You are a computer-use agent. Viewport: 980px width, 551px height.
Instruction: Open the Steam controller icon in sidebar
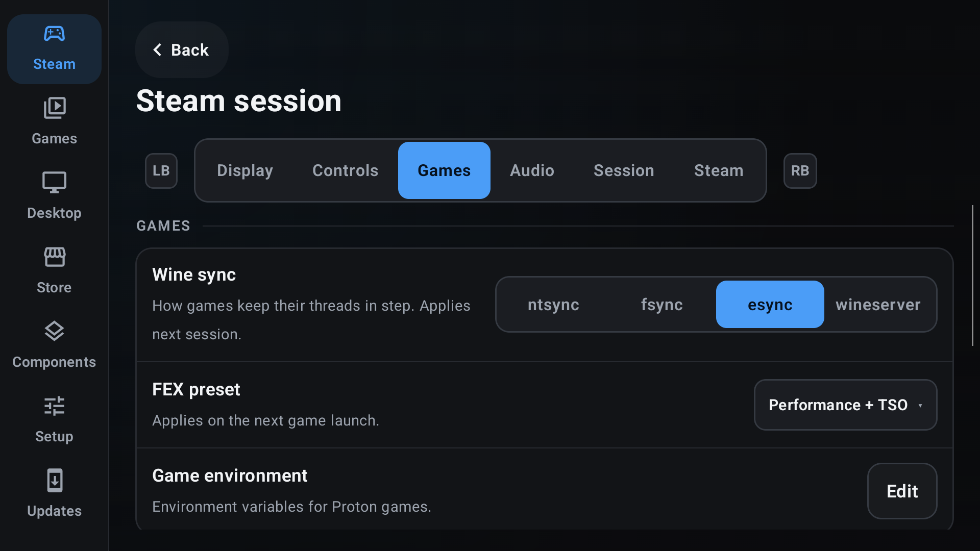click(x=54, y=34)
